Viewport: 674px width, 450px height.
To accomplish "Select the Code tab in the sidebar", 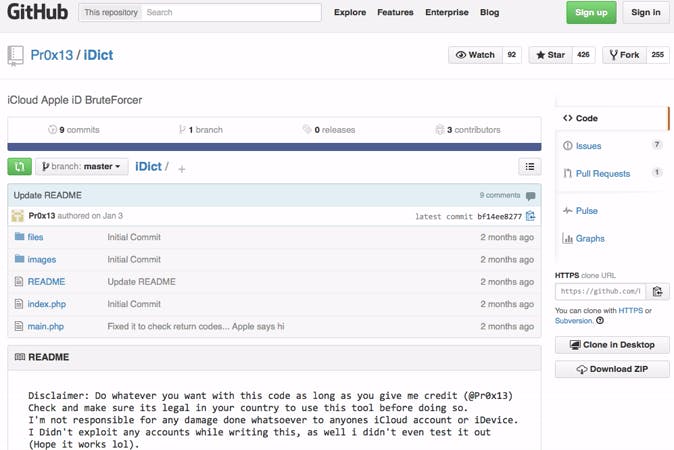I will click(612, 118).
